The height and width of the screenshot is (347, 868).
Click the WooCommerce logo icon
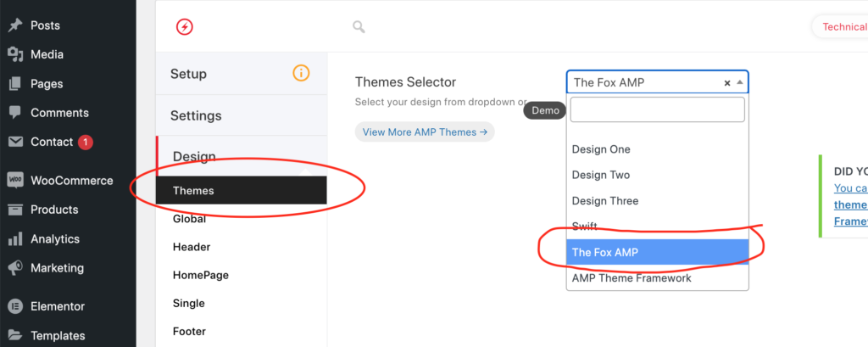[x=15, y=181]
